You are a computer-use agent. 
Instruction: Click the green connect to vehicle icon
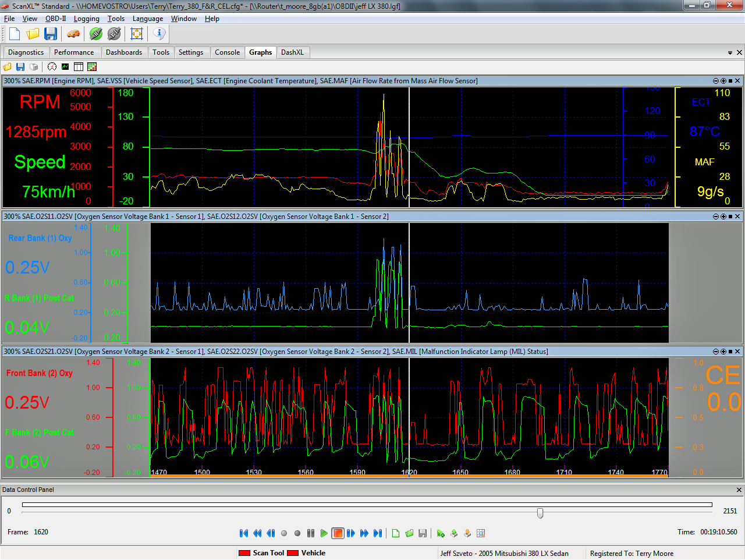[96, 34]
